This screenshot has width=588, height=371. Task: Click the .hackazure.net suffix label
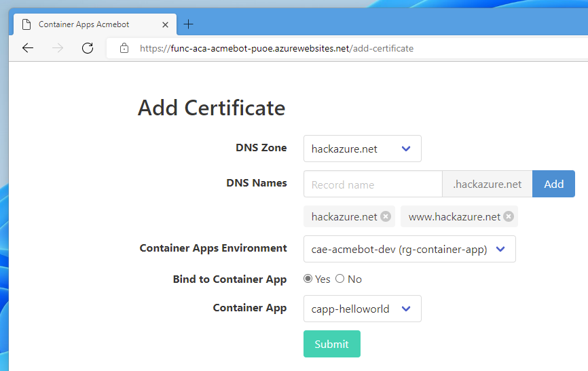coord(487,184)
